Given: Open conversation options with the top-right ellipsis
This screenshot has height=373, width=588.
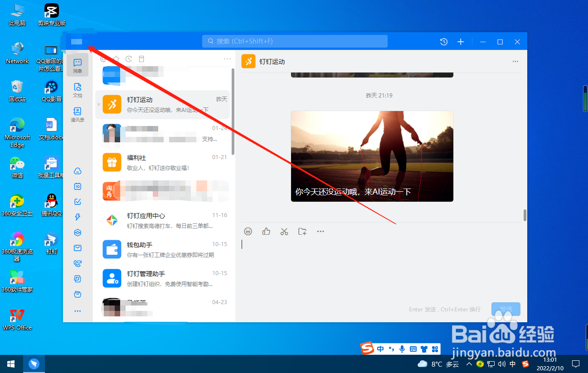Looking at the screenshot, I should tap(515, 61).
